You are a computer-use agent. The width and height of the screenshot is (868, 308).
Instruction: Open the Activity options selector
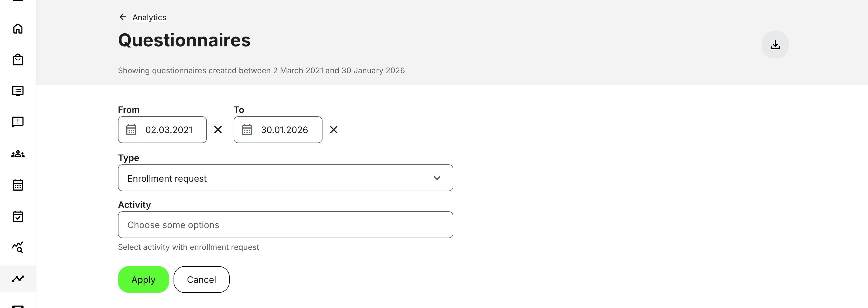pyautogui.click(x=285, y=224)
